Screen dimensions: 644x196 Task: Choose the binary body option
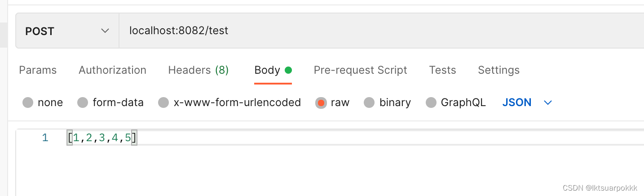tap(369, 103)
